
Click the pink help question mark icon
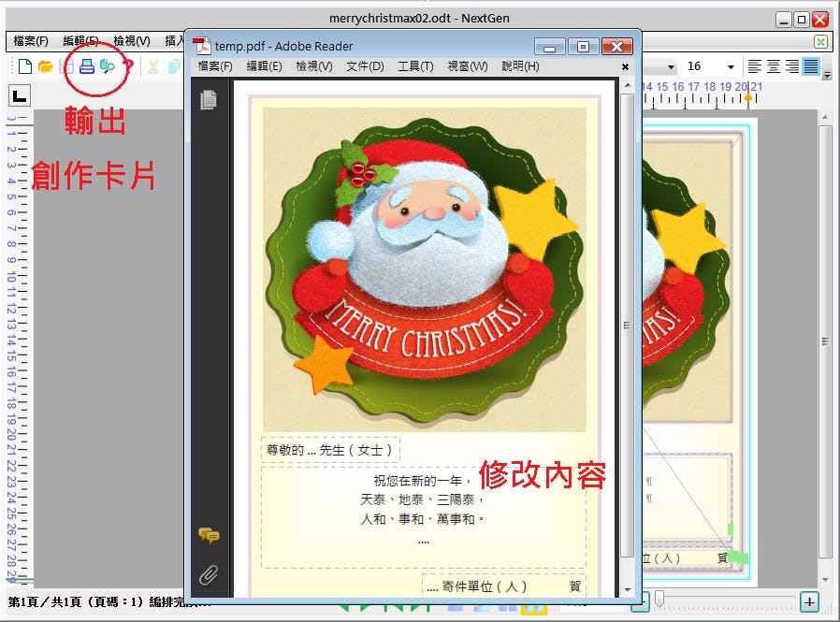tap(128, 66)
